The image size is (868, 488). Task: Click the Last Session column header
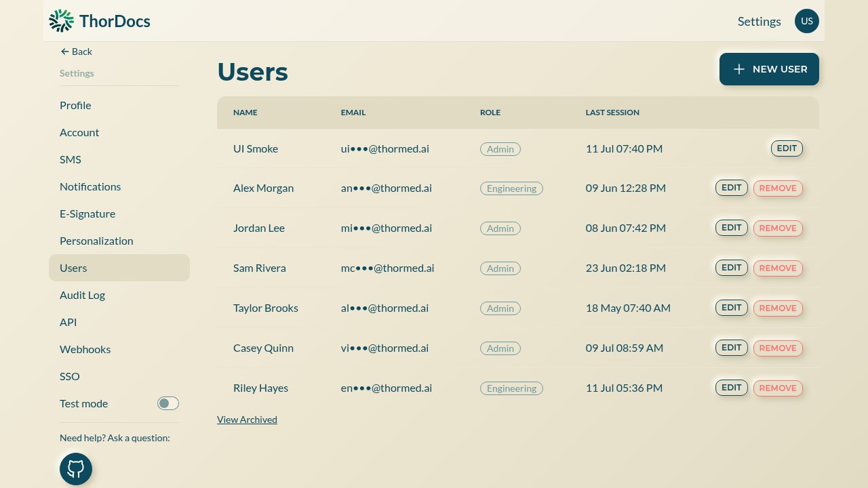point(612,113)
